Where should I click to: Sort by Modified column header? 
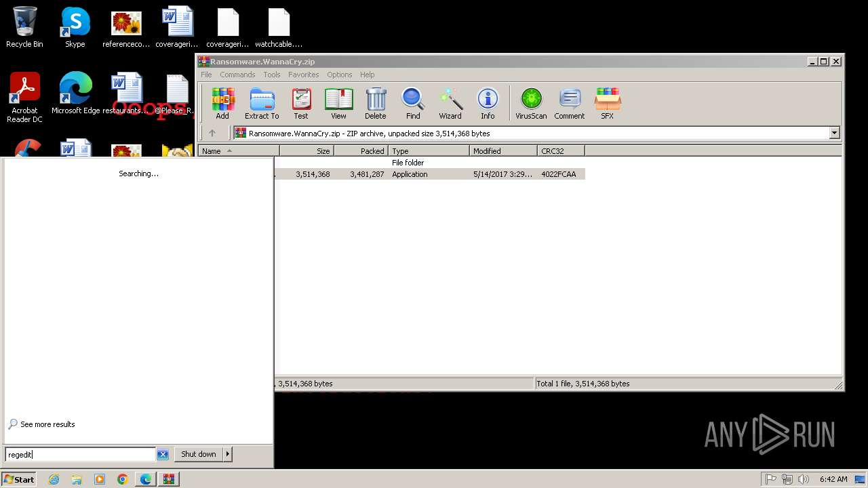click(x=503, y=151)
